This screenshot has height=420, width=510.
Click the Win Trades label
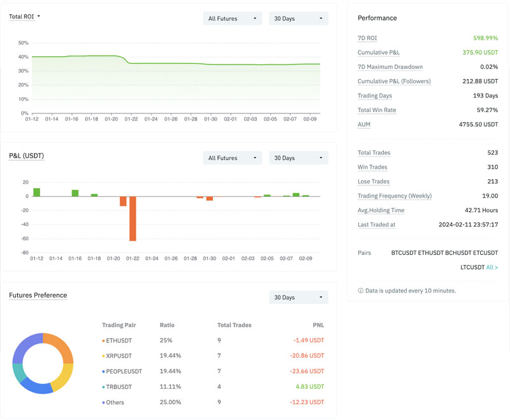[x=372, y=167]
